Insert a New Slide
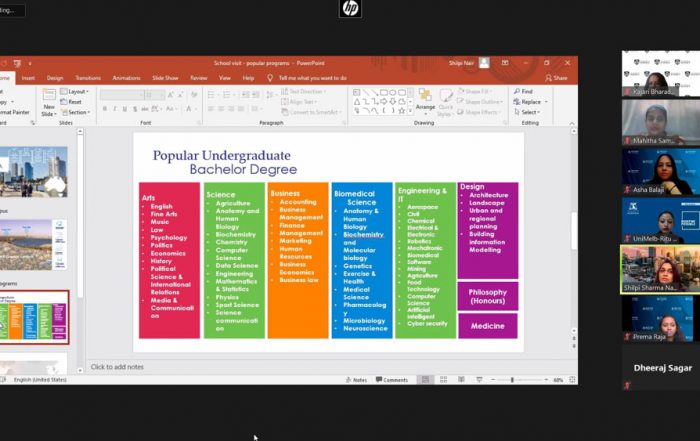This screenshot has width=700, height=441. point(49,103)
